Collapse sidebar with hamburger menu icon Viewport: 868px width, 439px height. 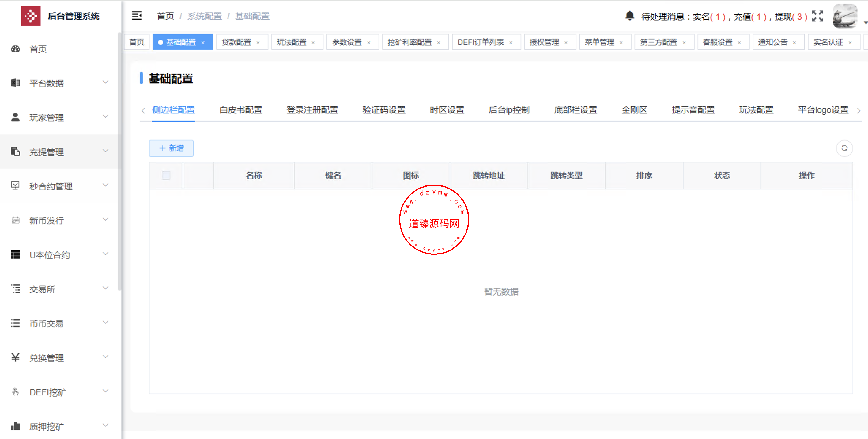click(137, 16)
